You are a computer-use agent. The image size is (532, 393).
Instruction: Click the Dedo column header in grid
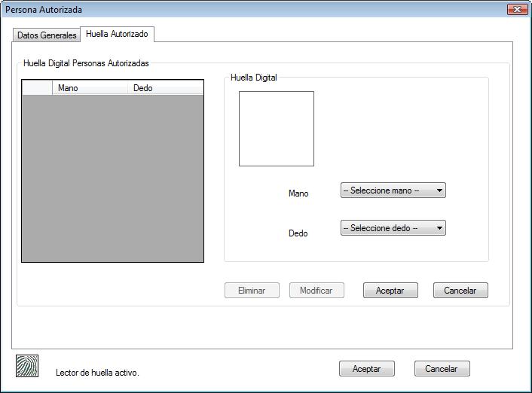pos(164,88)
